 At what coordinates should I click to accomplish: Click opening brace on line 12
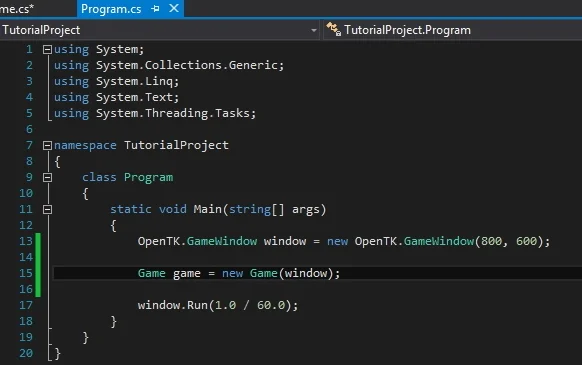tap(114, 226)
